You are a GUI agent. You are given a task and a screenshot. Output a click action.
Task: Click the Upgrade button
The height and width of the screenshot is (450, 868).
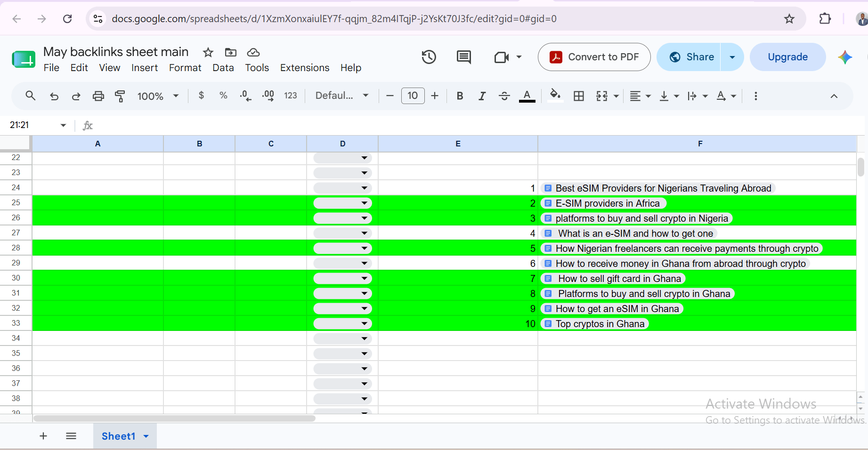click(x=788, y=57)
